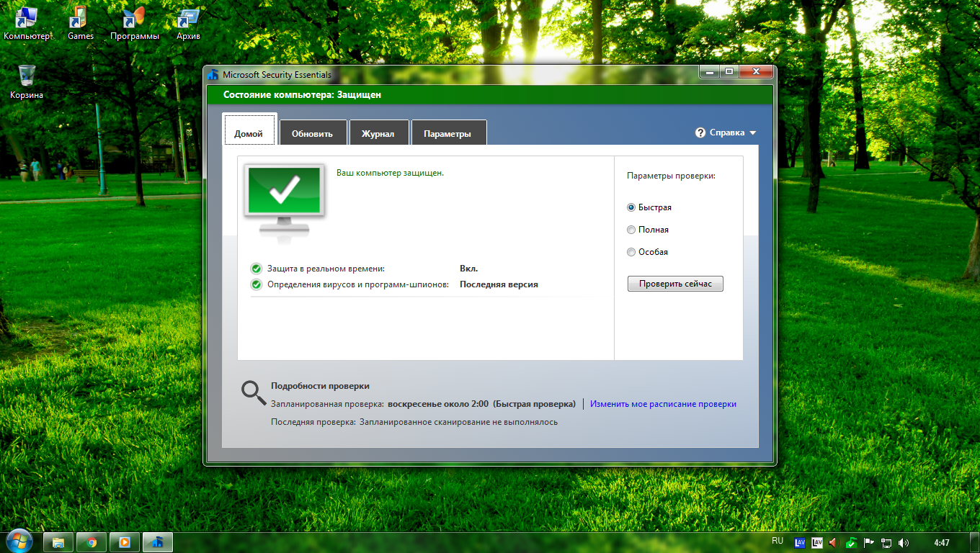Click the Вкл. real-time protection value
980x553 pixels.
coord(469,269)
